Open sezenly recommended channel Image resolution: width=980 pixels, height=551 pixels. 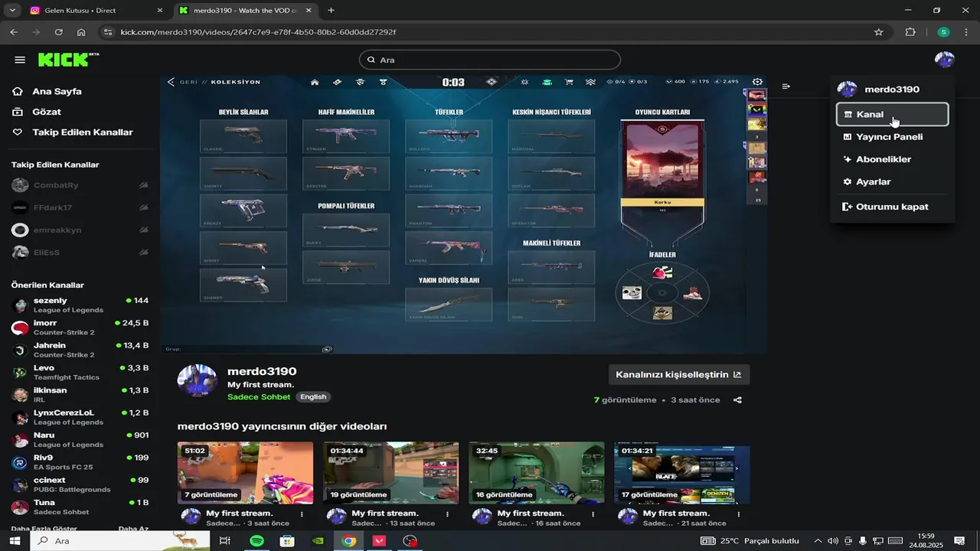coord(80,305)
